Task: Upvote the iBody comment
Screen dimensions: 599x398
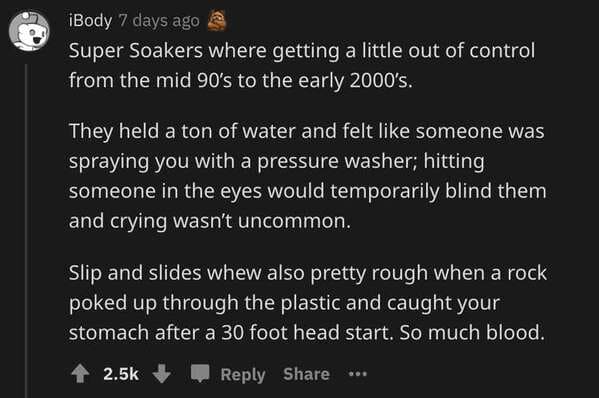Action: [80, 374]
